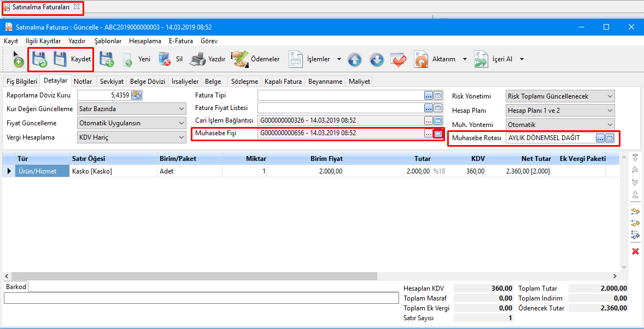Click the Sil trash icon
Viewport: 644px width, 329px height.
[164, 59]
